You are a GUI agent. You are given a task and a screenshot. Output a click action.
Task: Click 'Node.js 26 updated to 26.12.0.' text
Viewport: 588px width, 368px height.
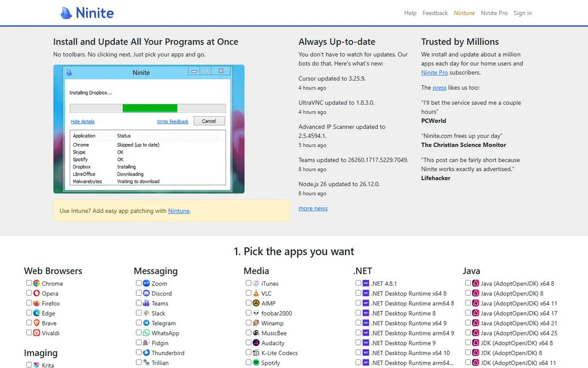click(339, 184)
